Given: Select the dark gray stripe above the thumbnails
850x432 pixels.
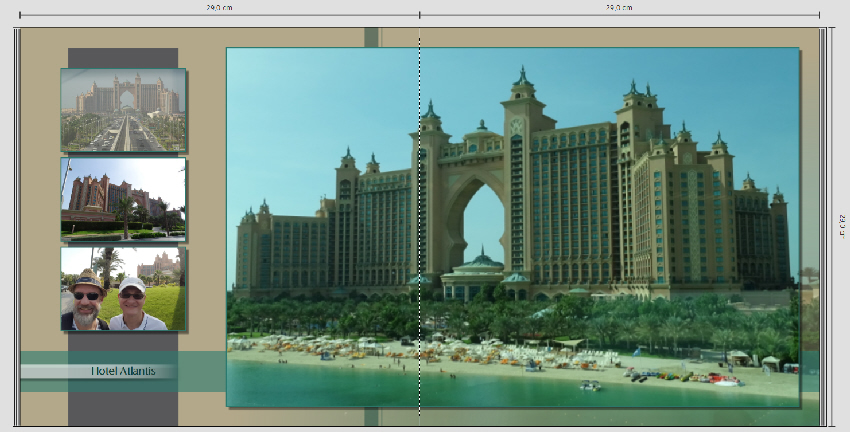Looking at the screenshot, I should coord(123,57).
